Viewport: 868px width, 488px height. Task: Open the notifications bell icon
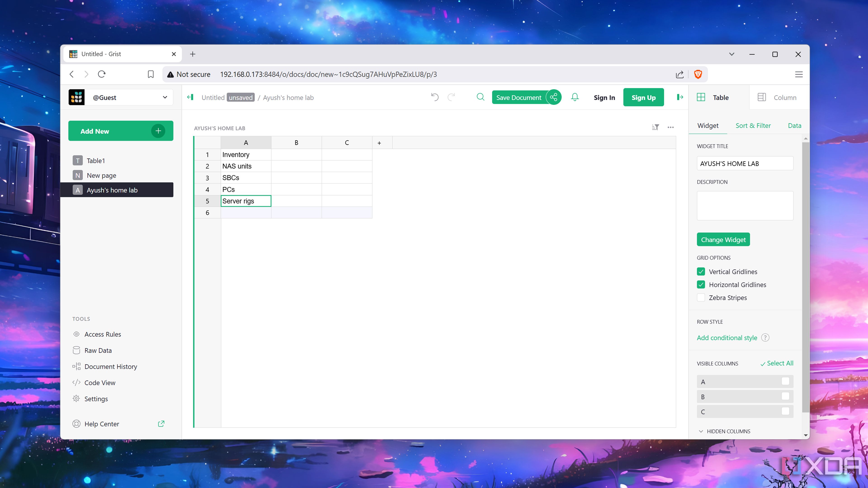(575, 97)
